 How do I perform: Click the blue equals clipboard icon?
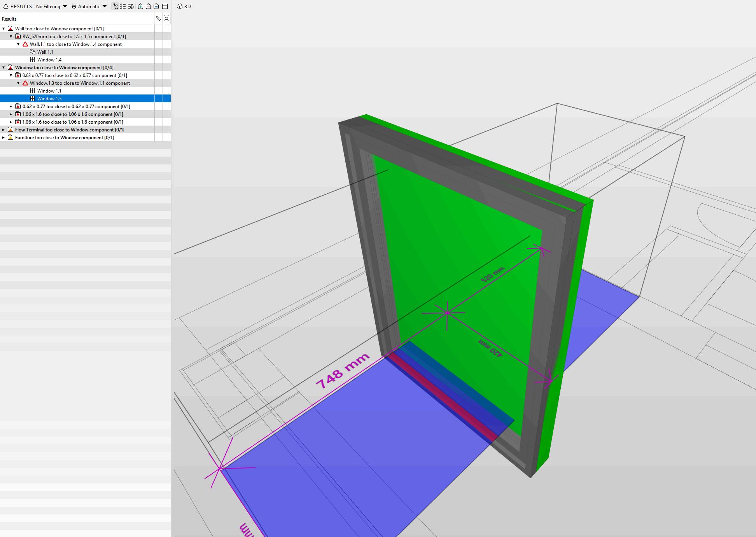coord(156,6)
